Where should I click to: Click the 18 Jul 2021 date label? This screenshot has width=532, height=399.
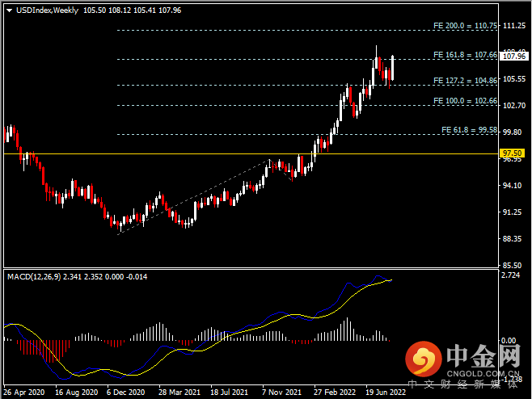pos(230,393)
